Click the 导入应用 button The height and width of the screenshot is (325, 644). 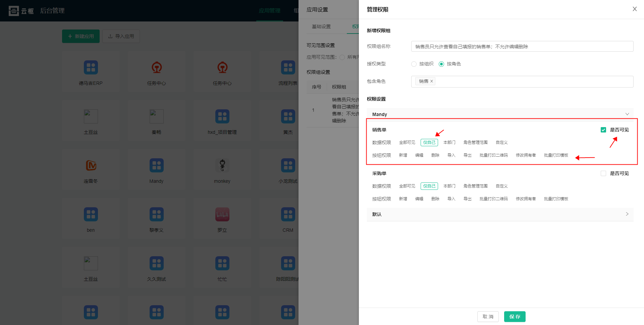(121, 36)
